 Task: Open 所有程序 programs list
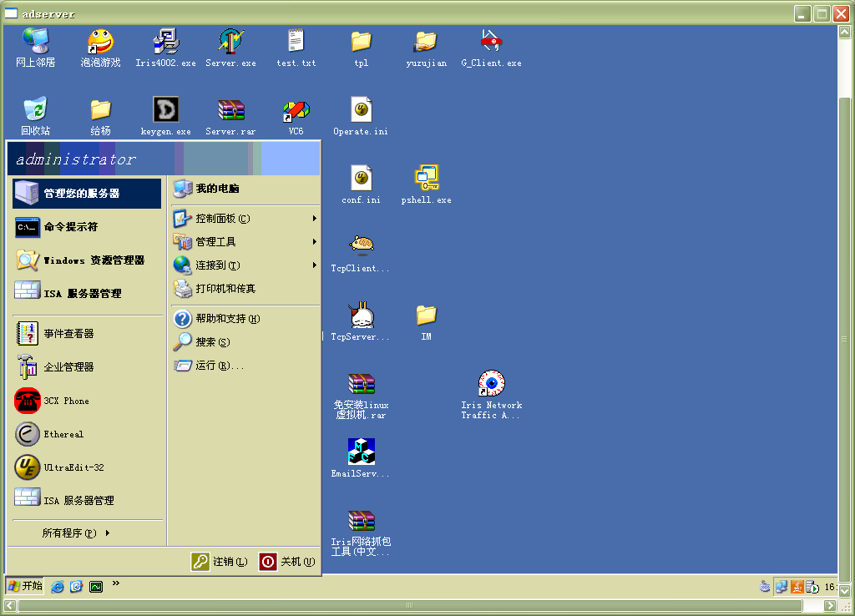coord(75,533)
